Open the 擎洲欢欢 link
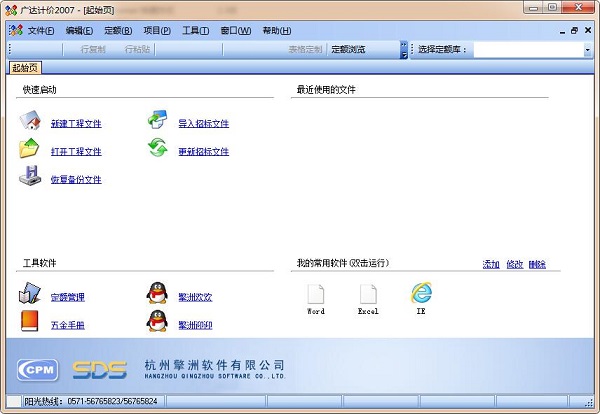Viewport: 600px width, 414px height. point(195,297)
